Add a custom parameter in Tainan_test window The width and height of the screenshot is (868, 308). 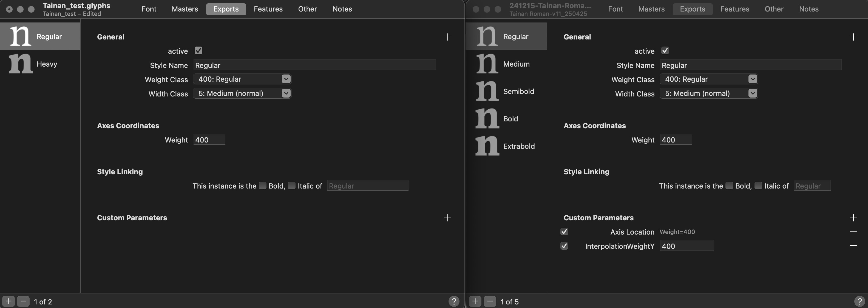(447, 218)
